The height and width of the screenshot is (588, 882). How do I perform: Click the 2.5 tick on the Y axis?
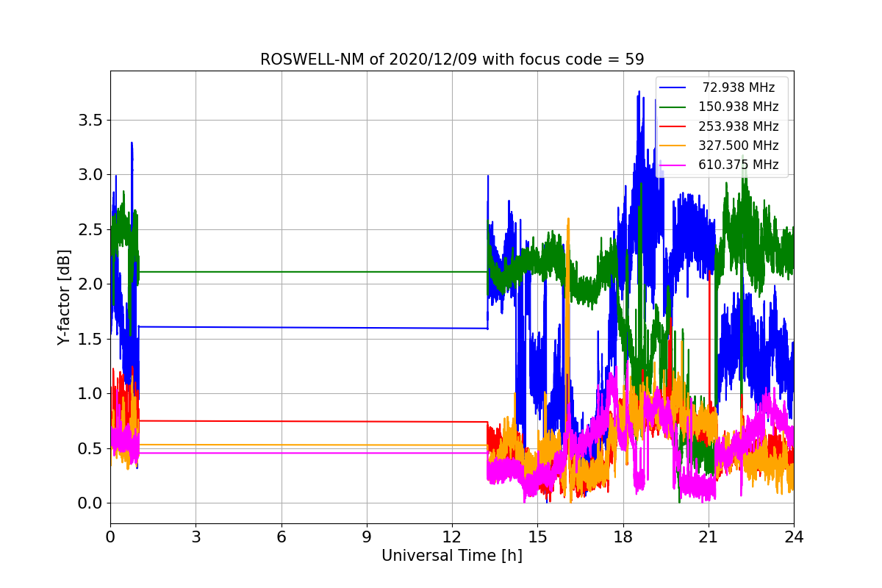point(90,229)
